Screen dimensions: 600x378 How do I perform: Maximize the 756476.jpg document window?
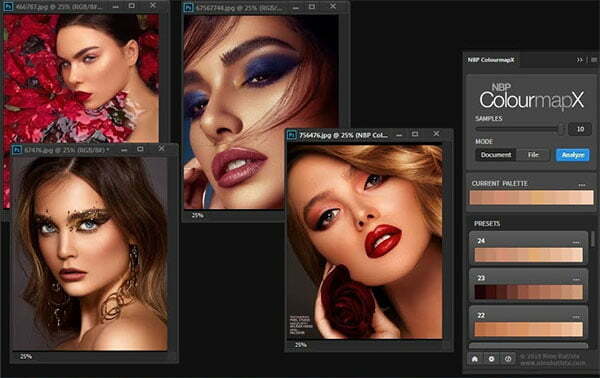coord(415,134)
